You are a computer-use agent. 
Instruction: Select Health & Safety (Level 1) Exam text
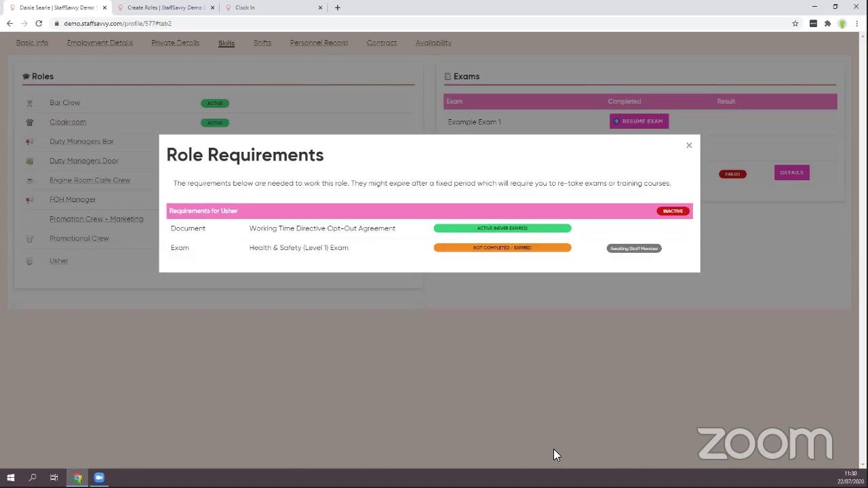[298, 247]
